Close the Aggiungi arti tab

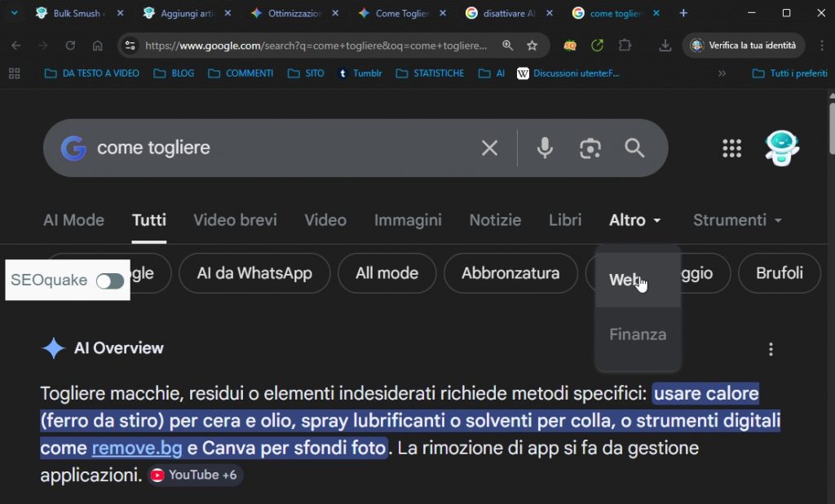(x=228, y=13)
